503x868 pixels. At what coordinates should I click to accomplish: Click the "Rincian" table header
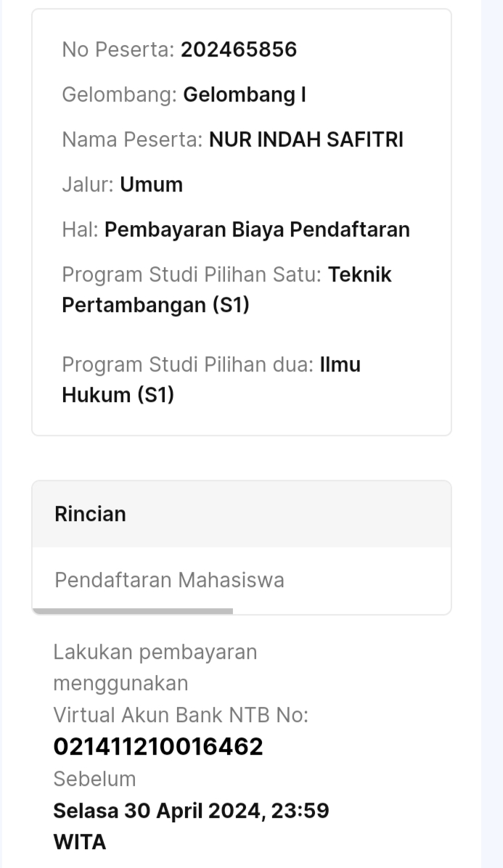click(90, 514)
